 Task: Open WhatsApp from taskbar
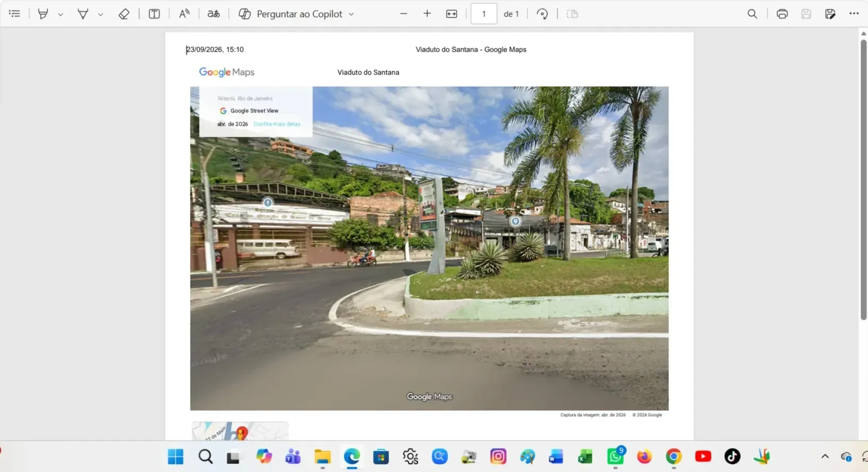pyautogui.click(x=615, y=457)
